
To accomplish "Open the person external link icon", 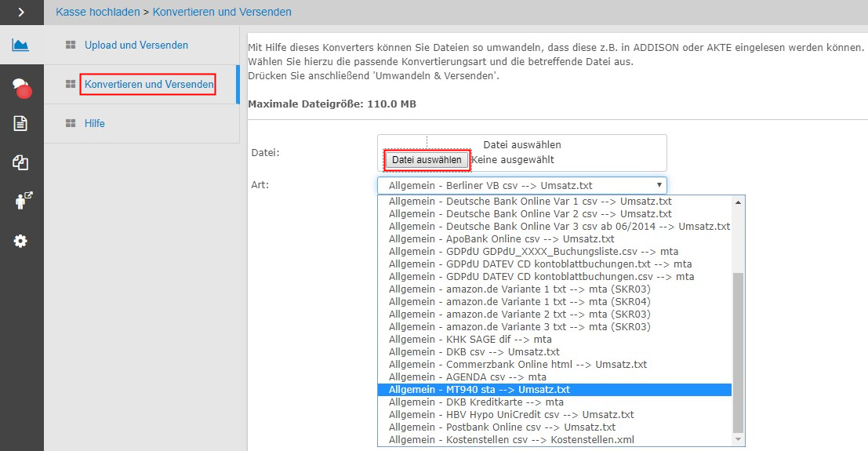I will [23, 201].
